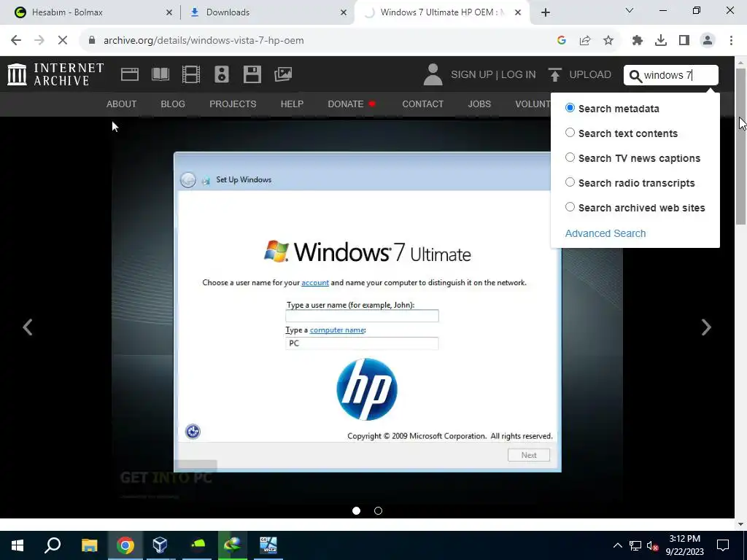
Task: Open Internet Archive home logo
Action: (x=55, y=74)
